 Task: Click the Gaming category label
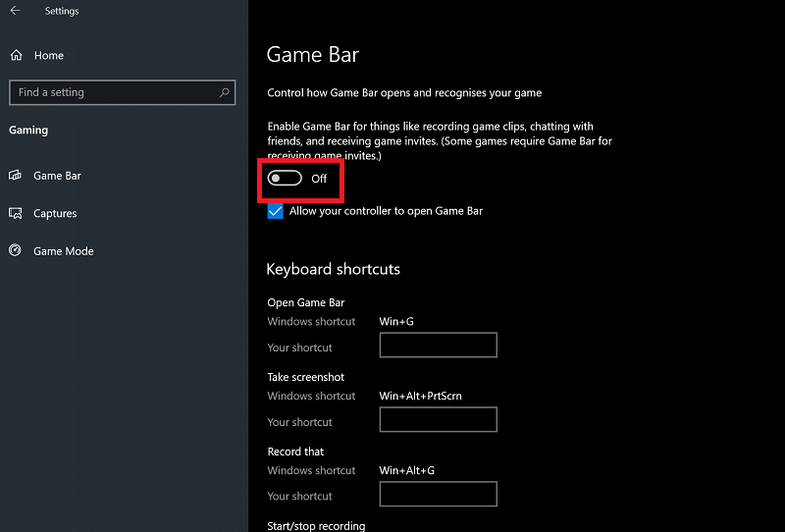28,131
